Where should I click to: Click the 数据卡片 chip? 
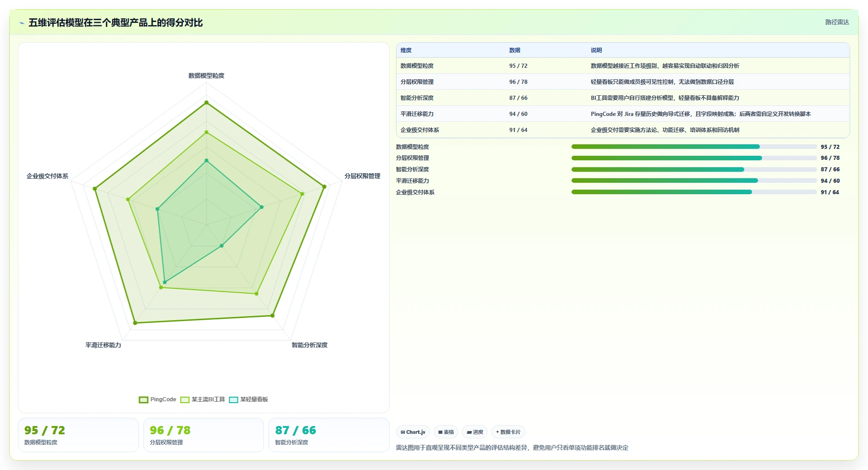click(508, 432)
